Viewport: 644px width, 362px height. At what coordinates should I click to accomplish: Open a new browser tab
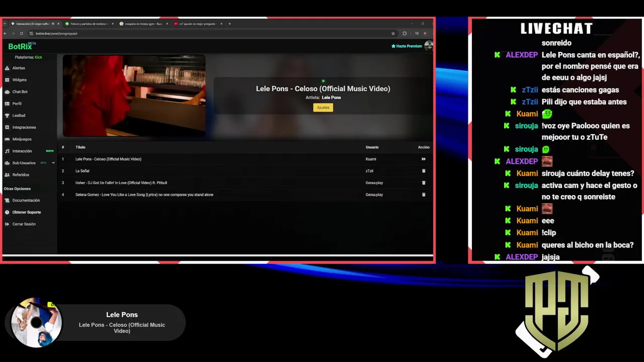(229, 24)
